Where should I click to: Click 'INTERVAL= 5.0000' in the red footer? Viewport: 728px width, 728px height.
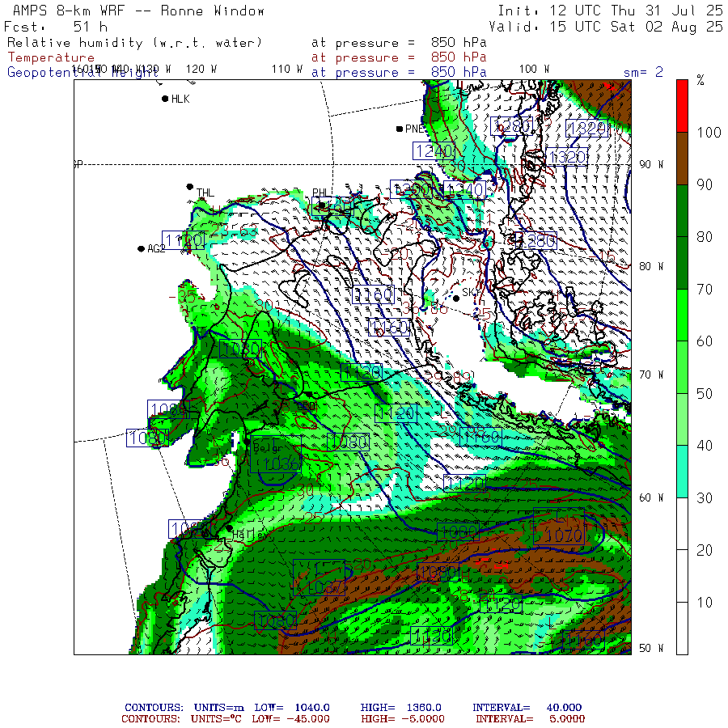(x=530, y=719)
